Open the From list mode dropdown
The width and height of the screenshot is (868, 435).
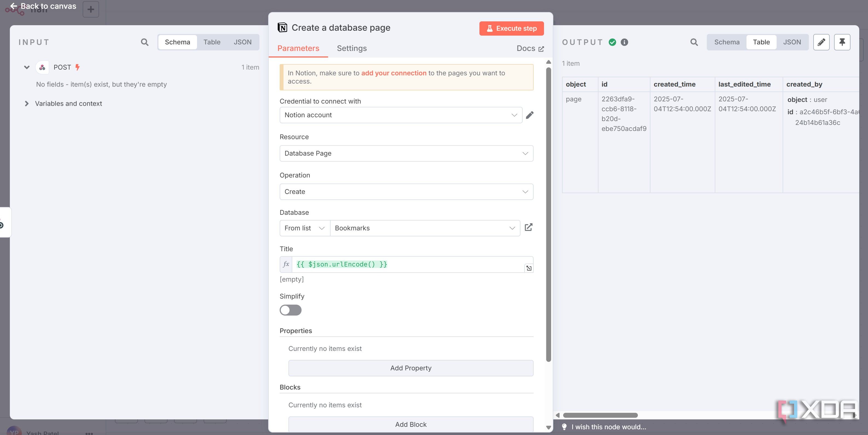tap(305, 228)
